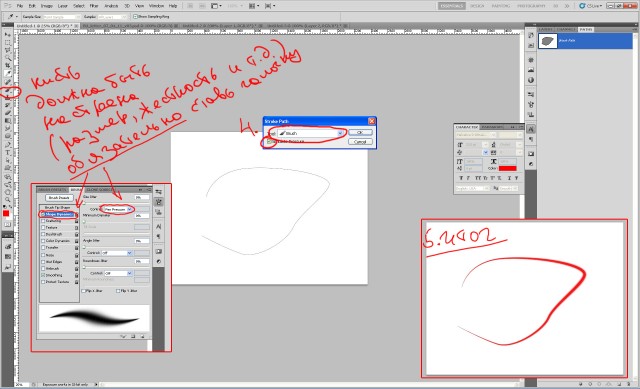The height and width of the screenshot is (389, 640).
Task: Open Roundness Jitter Control dropdown
Action: point(119,273)
